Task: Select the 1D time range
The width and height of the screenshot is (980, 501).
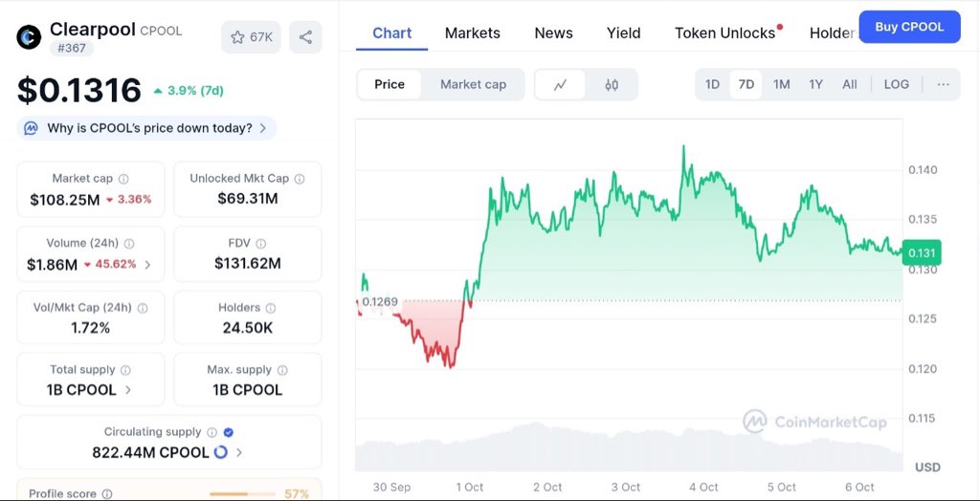Action: [x=712, y=84]
